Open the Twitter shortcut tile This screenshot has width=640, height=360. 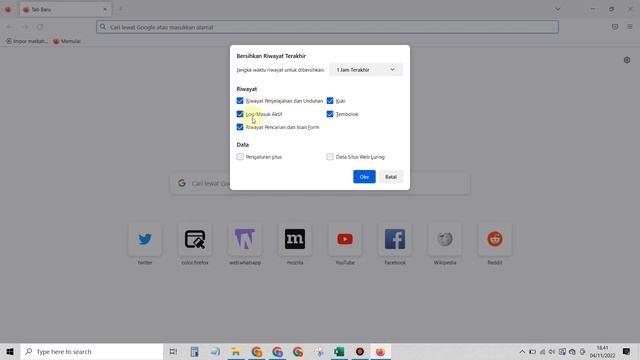[x=145, y=240]
